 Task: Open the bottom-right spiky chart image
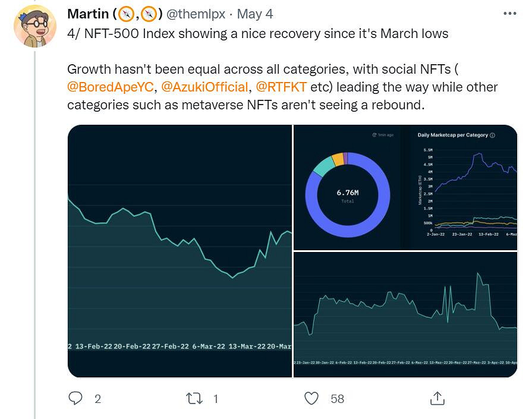tap(405, 314)
